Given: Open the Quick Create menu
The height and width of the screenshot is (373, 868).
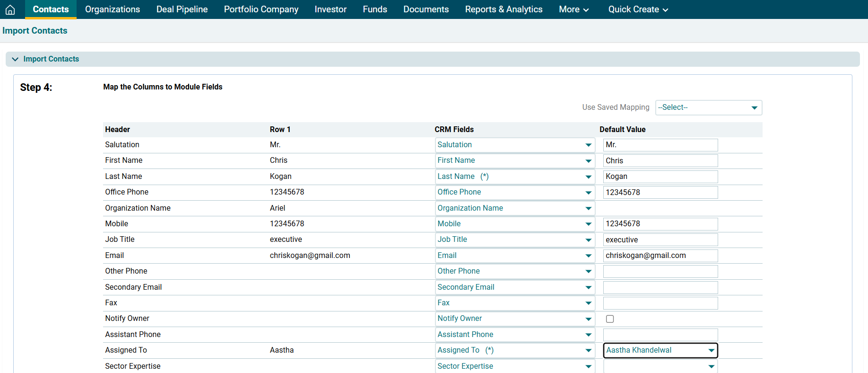Looking at the screenshot, I should pyautogui.click(x=638, y=9).
